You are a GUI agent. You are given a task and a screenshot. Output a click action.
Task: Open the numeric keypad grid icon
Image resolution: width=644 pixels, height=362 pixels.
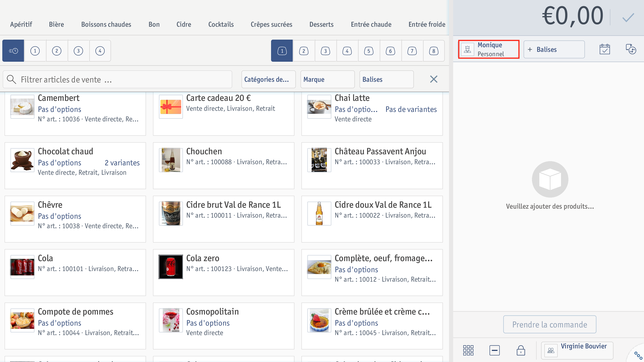468,350
